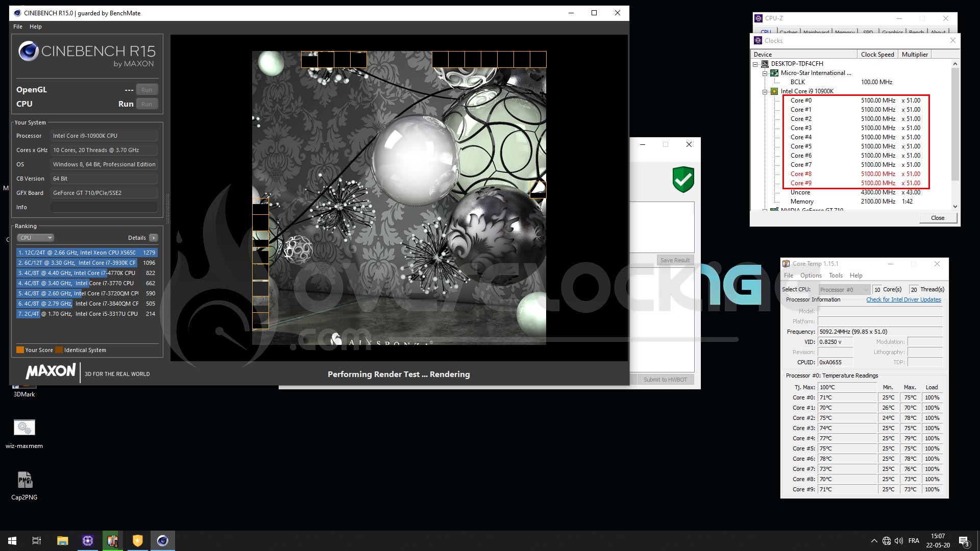
Task: Click the green BenchMate shield checkmark
Action: (683, 180)
